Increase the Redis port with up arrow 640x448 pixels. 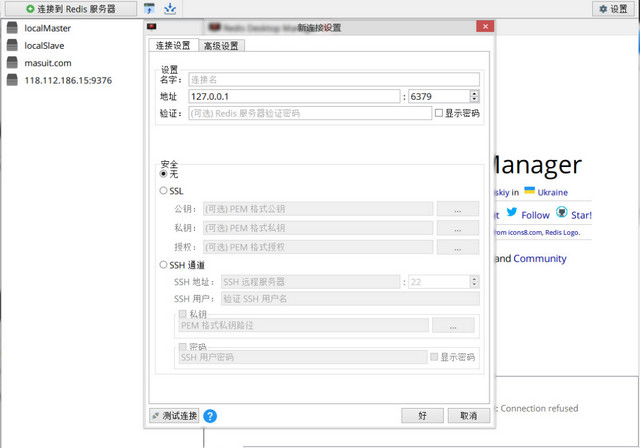[474, 93]
